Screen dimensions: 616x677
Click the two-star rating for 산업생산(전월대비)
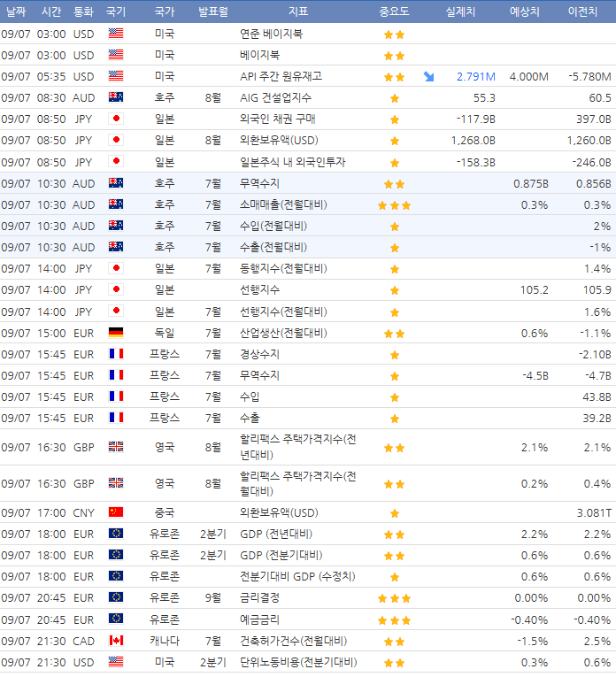tap(394, 334)
